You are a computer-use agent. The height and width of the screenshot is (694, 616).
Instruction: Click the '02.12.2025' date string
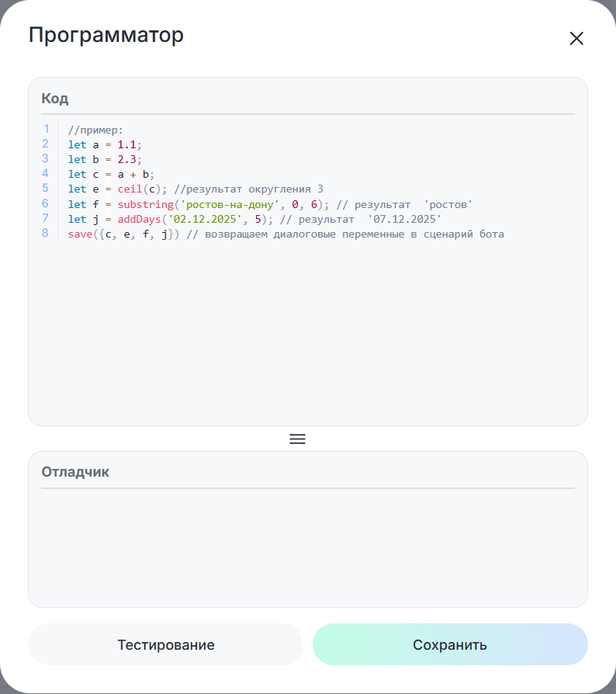[x=206, y=219]
